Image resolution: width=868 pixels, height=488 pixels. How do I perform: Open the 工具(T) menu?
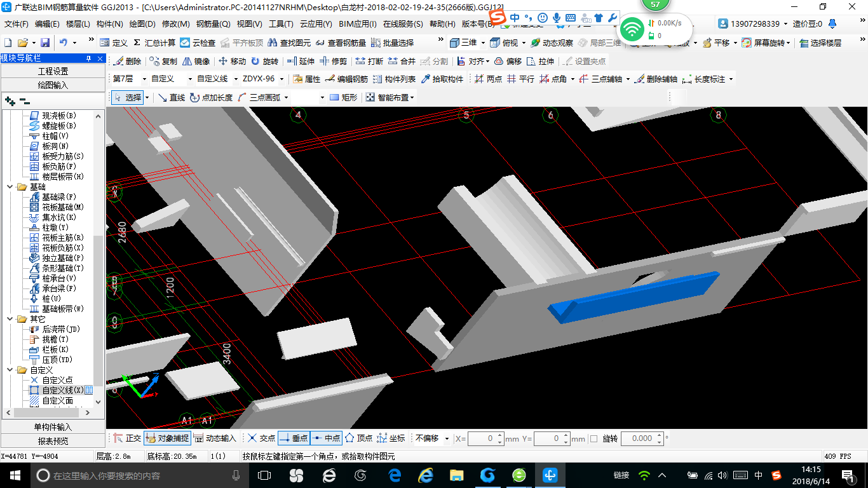(281, 24)
